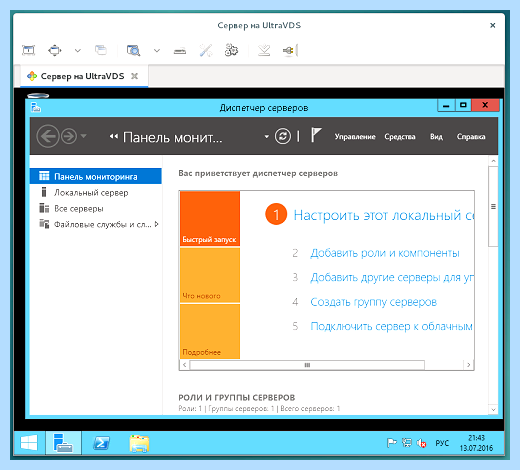Toggle fullscreen mode in remote viewer toolbar
This screenshot has height=470, width=520.
click(29, 50)
